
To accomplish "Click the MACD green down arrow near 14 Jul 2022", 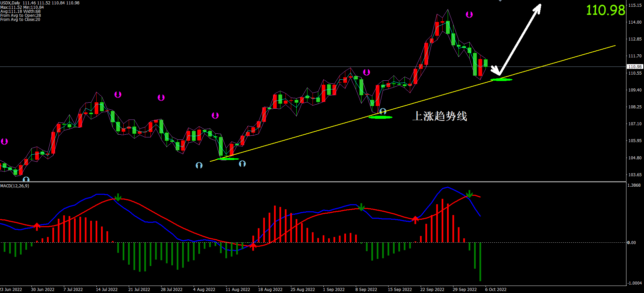I will point(118,197).
